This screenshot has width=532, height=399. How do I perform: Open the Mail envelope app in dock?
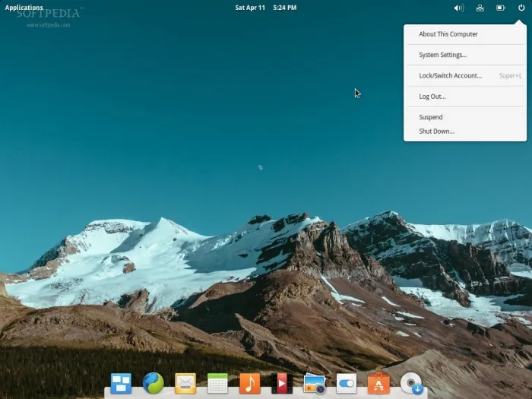(x=185, y=383)
